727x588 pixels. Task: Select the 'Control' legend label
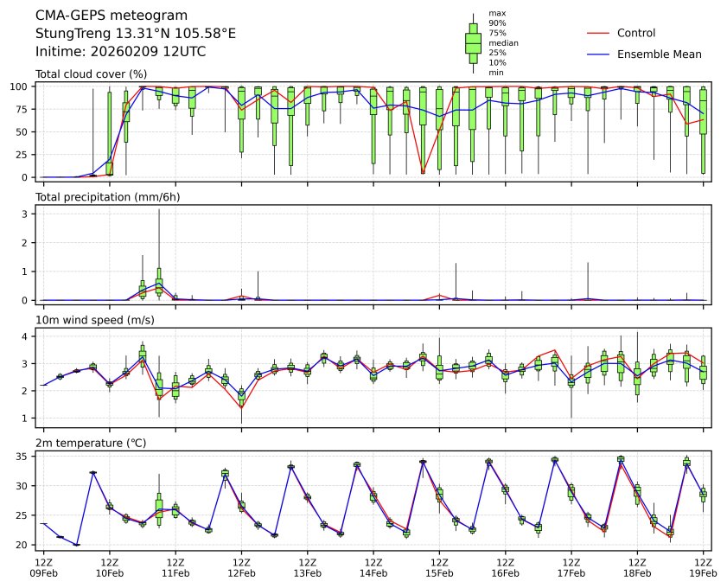coord(635,33)
